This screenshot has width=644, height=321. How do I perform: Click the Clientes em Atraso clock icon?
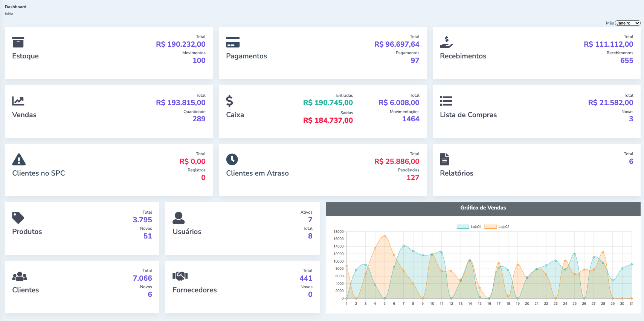point(232,159)
